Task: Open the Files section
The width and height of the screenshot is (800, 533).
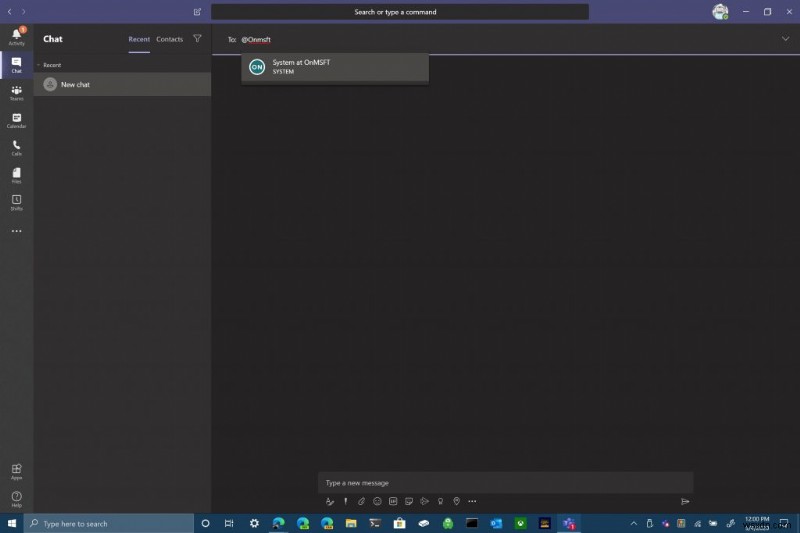Action: [16, 175]
